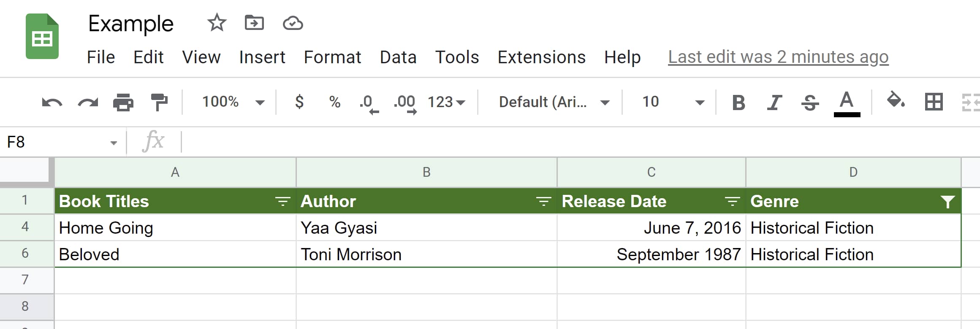Click the Redo arrow icon
This screenshot has width=980, height=329.
coord(88,102)
